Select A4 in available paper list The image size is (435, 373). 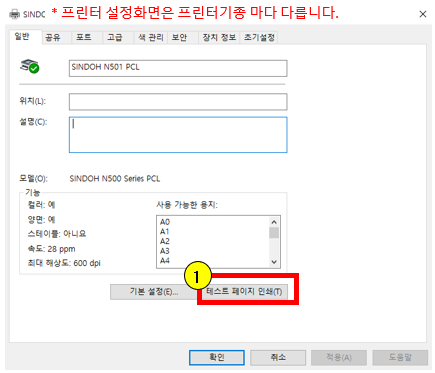tap(165, 261)
